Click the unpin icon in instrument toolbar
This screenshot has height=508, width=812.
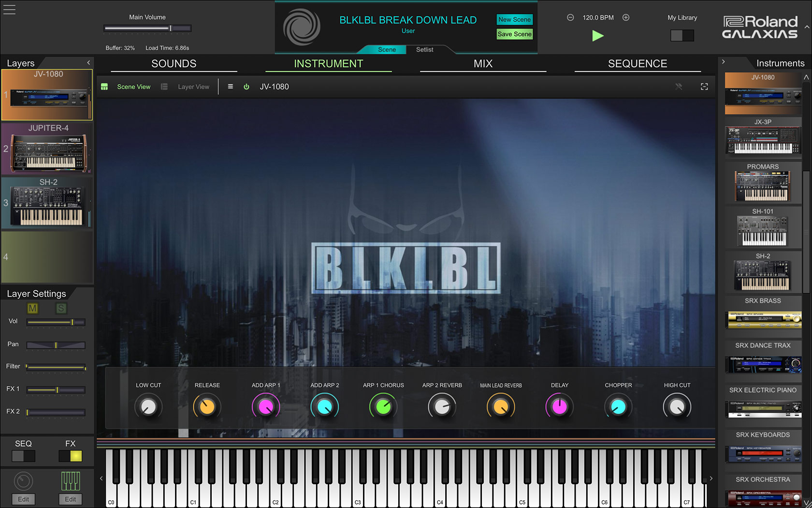tap(679, 87)
